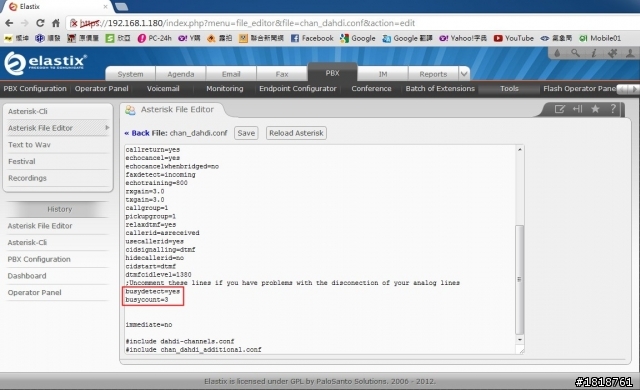Image resolution: width=640 pixels, height=390 pixels.
Task: Click Reload Asterisk button
Action: tap(296, 133)
